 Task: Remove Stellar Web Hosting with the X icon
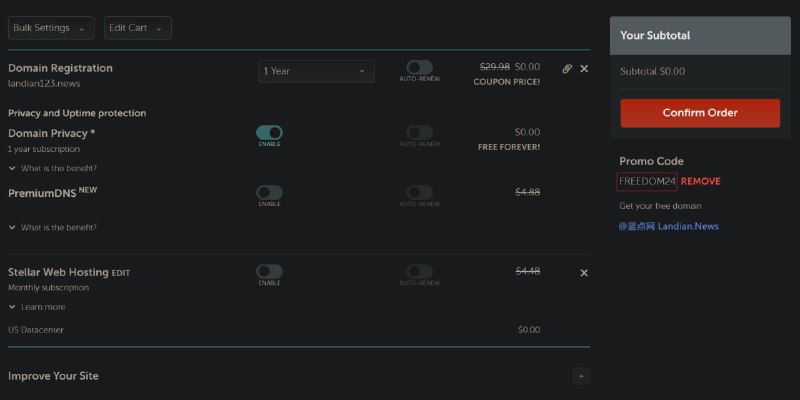pyautogui.click(x=584, y=273)
